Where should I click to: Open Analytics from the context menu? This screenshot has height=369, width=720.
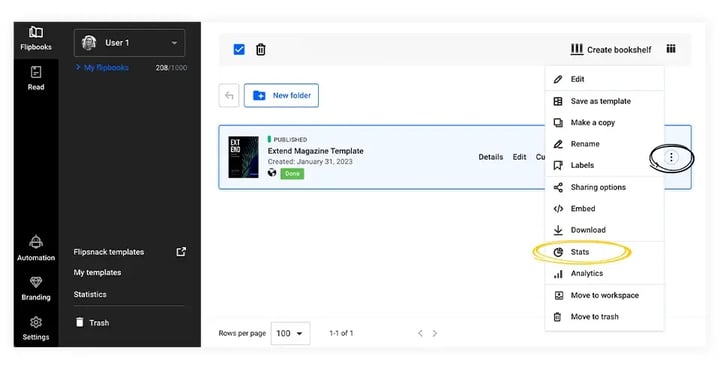coord(604,273)
